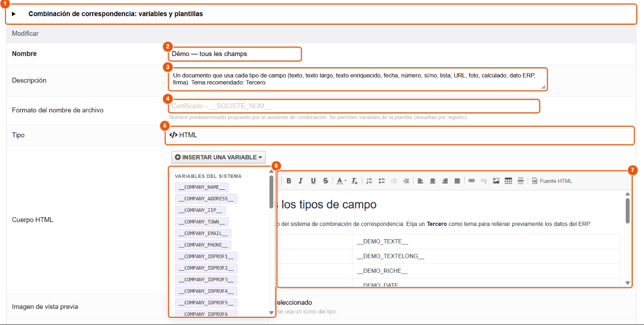Open the Insertar una variable dropdown
The width and height of the screenshot is (644, 325).
(219, 158)
